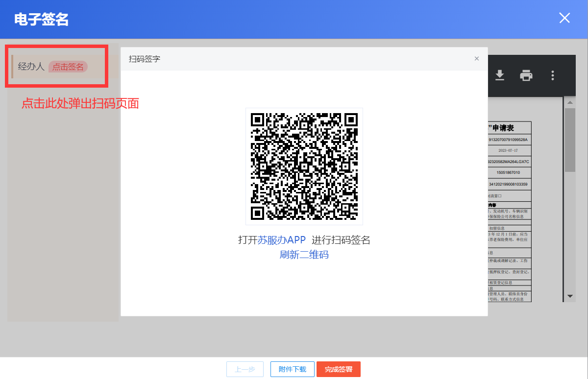Click the 申请表 heading in the PDF

click(x=504, y=128)
